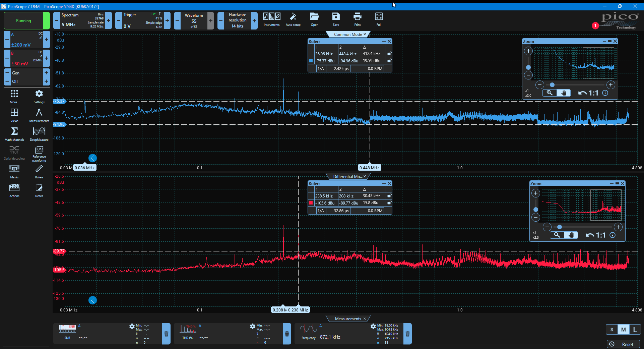The height and width of the screenshot is (349, 644).
Task: Open Math channels
Action: pos(14,134)
